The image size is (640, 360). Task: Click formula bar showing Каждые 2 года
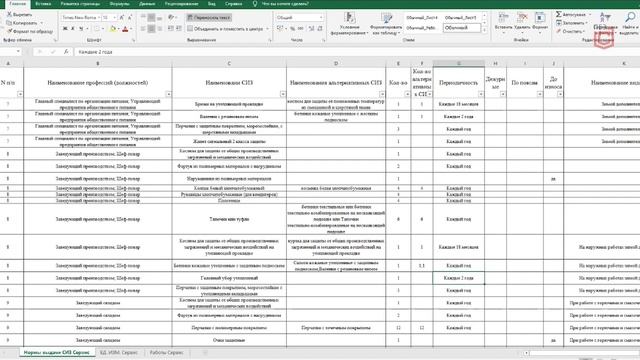(x=357, y=52)
